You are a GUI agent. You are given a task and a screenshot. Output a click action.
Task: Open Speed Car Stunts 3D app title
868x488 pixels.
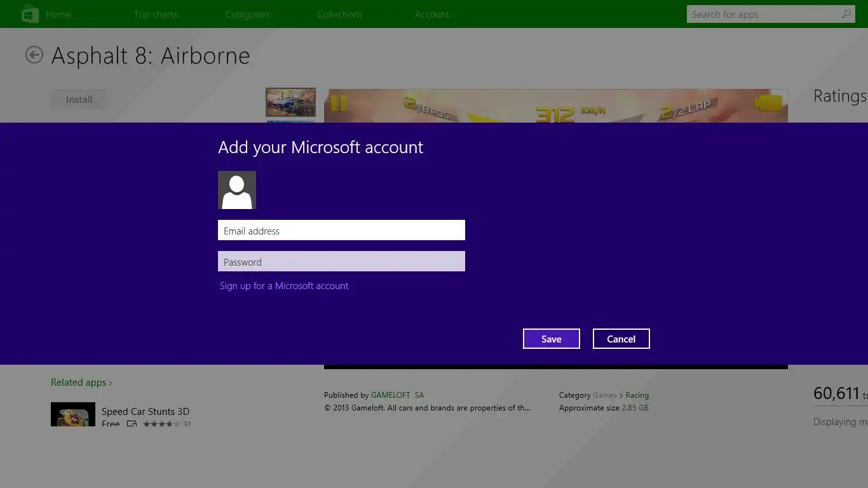(146, 412)
